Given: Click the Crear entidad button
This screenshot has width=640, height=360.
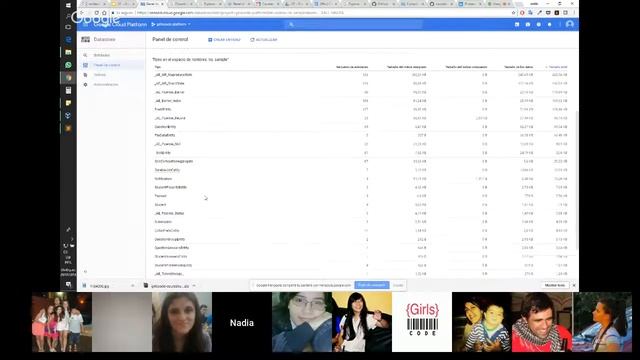Looking at the screenshot, I should point(224,40).
